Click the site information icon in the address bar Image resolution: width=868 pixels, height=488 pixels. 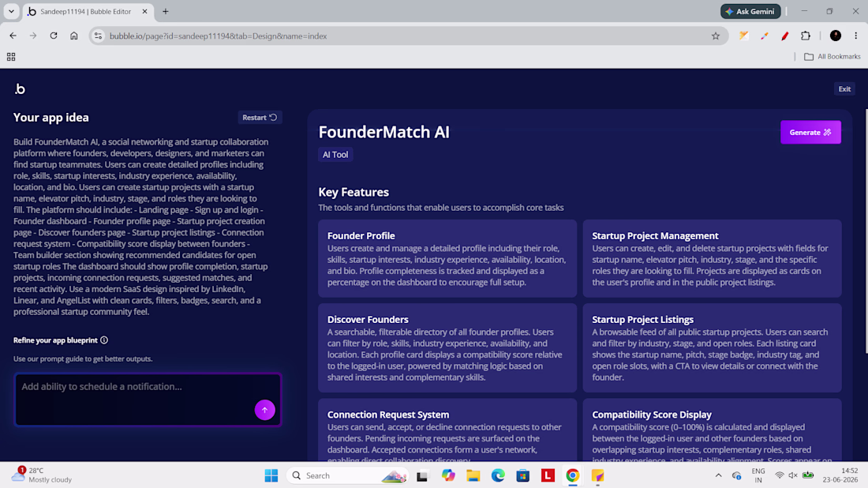[98, 36]
